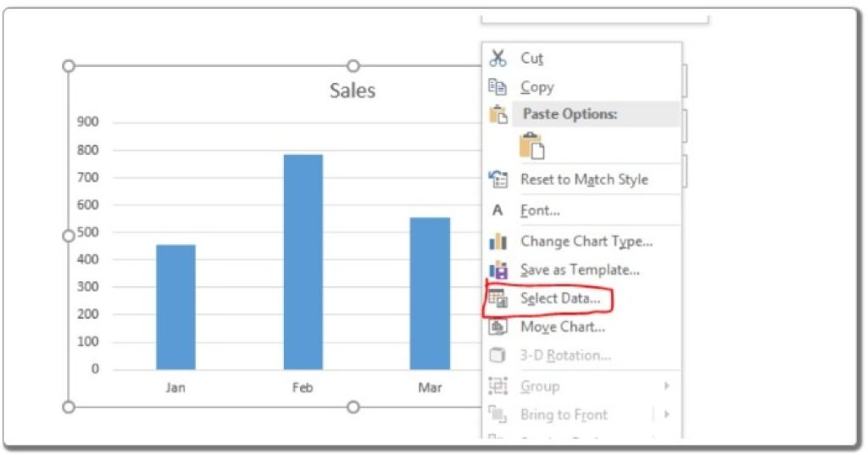Click the bottom-middle chart resize handle
This screenshot has width=868, height=455.
(x=353, y=408)
